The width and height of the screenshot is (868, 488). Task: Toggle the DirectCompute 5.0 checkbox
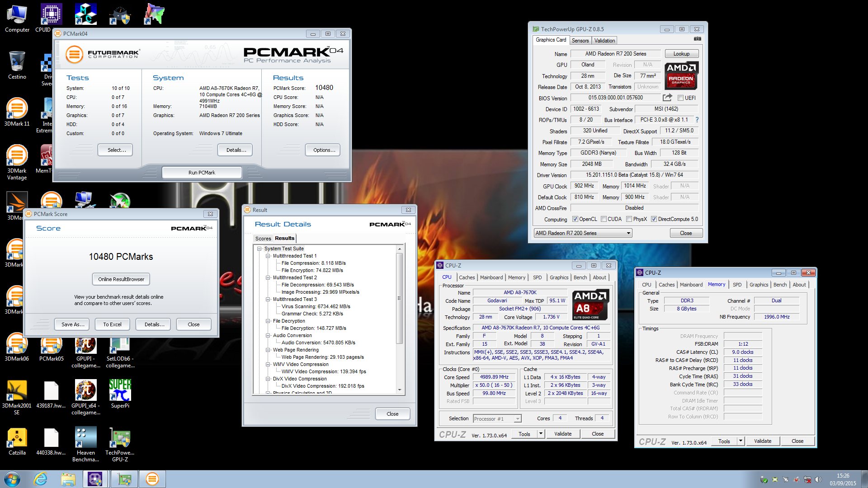(654, 219)
